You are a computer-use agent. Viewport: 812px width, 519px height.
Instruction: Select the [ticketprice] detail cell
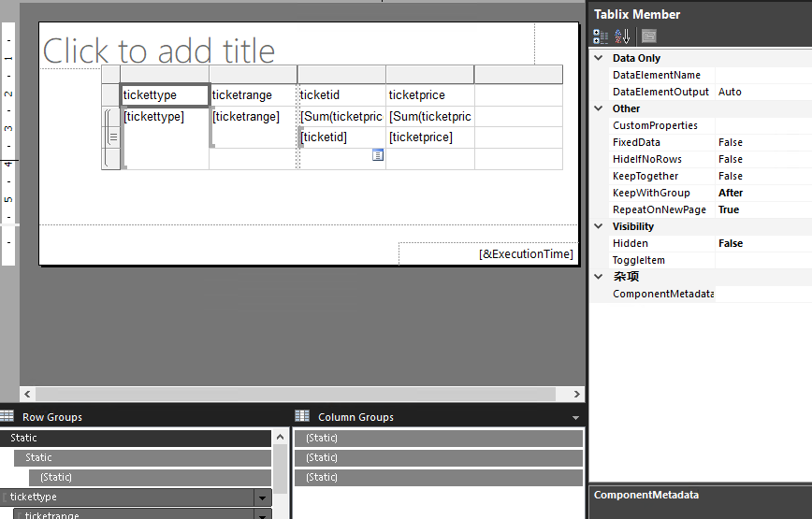pyautogui.click(x=430, y=137)
